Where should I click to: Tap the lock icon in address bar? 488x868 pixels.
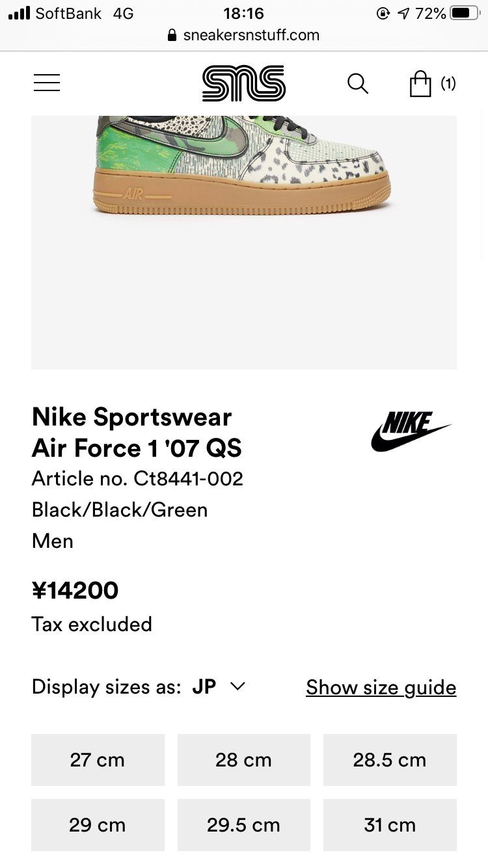[172, 35]
